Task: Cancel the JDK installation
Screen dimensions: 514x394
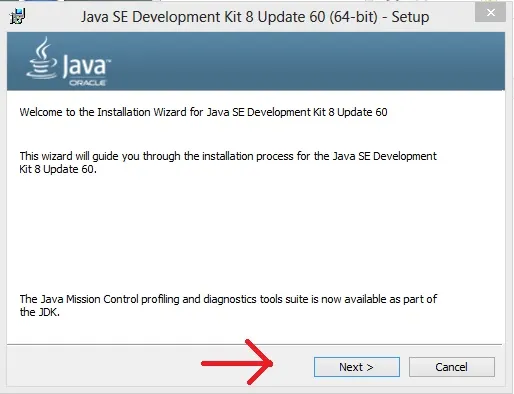Action: (452, 367)
